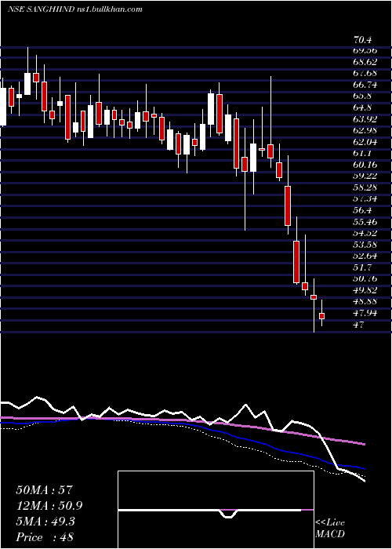392x549 pixels.
Task: Click the <<Live MACD label
Action: coord(330,529)
